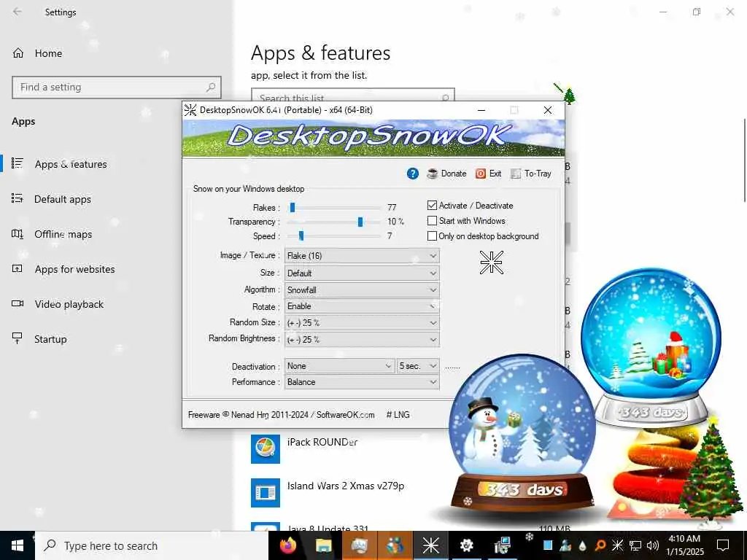747x560 pixels.
Task: Select Offline maps in Settings sidebar
Action: pos(63,234)
